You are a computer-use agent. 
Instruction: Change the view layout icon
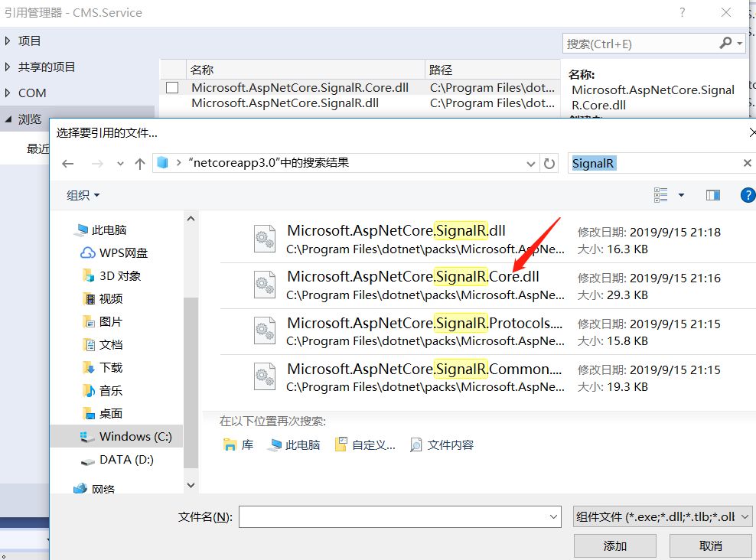tap(660, 194)
